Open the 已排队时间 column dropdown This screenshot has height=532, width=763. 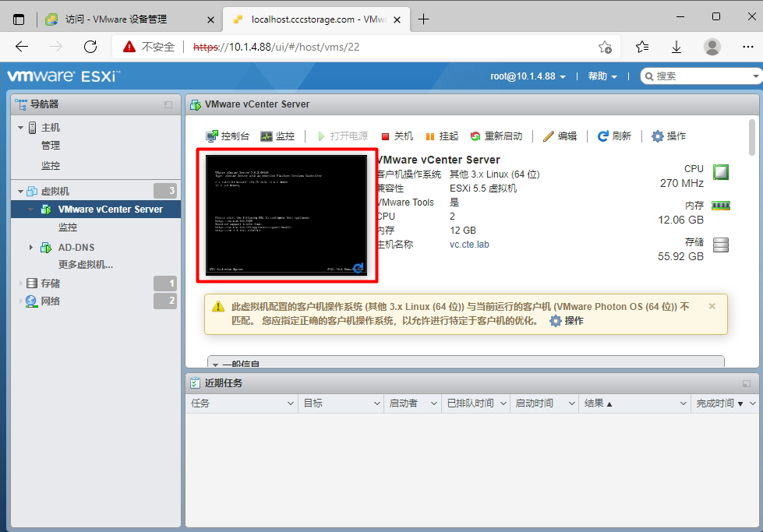point(503,403)
